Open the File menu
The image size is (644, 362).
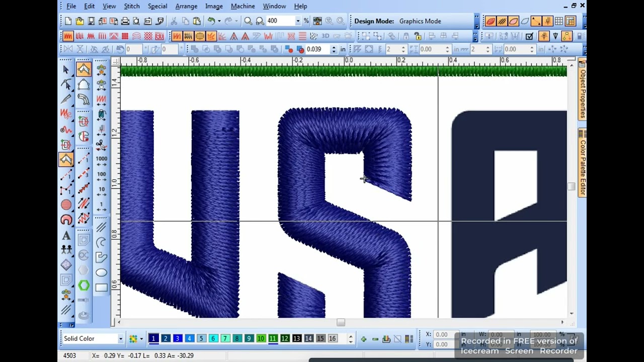click(x=71, y=6)
